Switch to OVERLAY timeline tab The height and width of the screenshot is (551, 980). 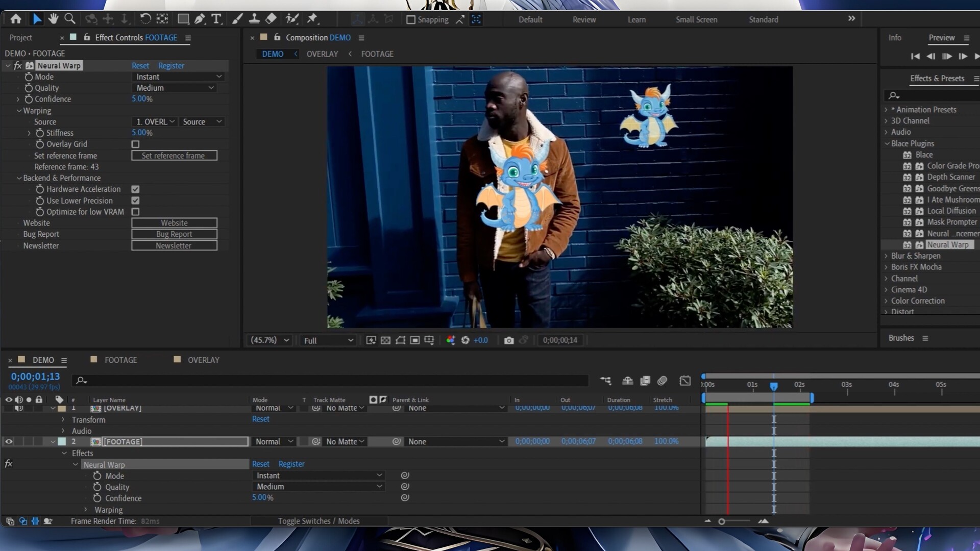(203, 360)
